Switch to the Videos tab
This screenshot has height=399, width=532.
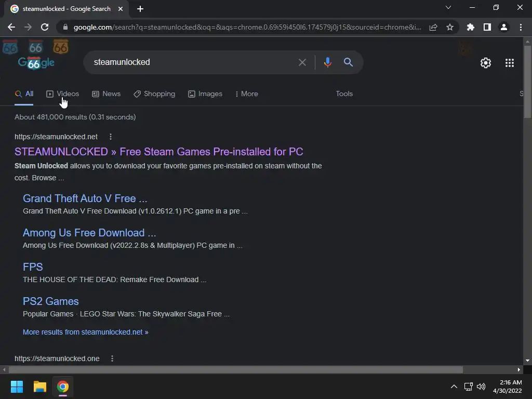point(63,94)
